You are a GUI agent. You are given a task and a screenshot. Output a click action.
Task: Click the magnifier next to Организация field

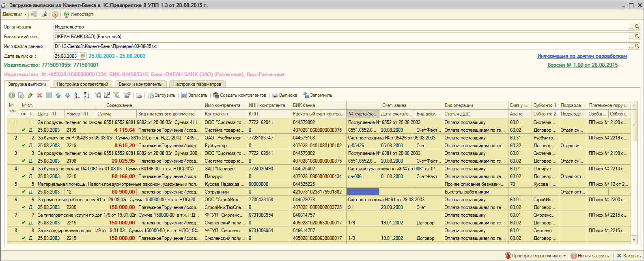tap(637, 27)
